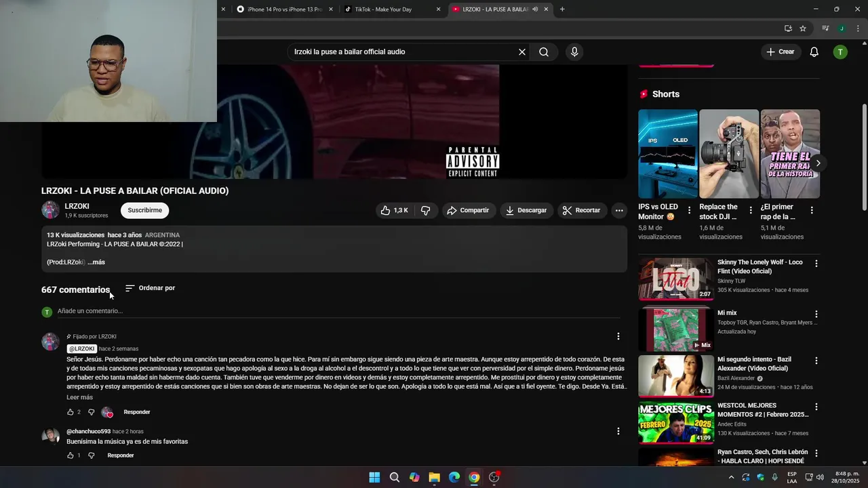The width and height of the screenshot is (868, 488).
Task: Switch to TikTok - Make Your Day tab
Action: tap(383, 9)
